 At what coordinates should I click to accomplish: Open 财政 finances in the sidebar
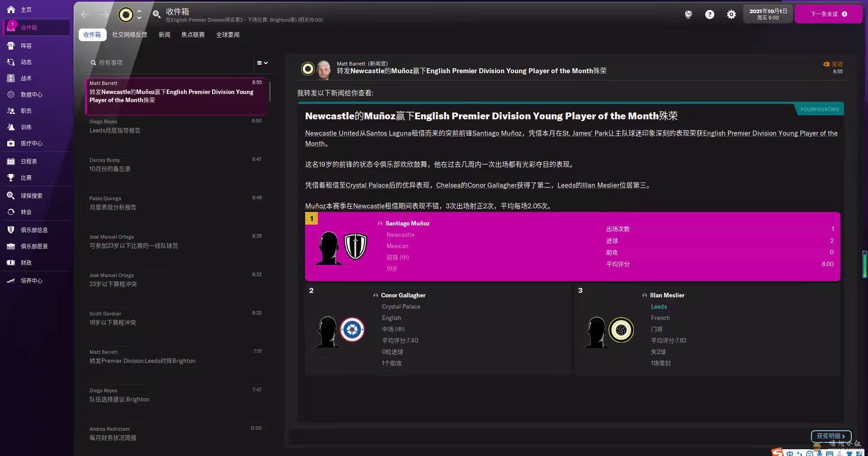click(26, 263)
